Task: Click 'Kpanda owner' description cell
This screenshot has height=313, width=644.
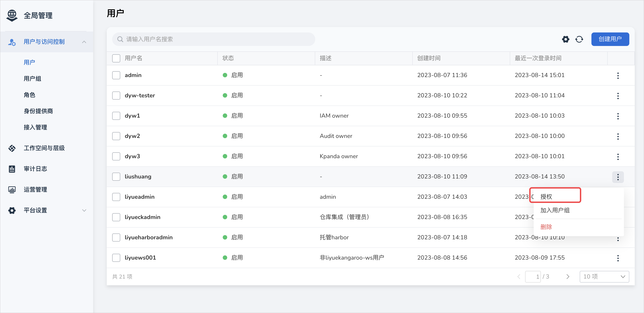Action: coord(339,156)
